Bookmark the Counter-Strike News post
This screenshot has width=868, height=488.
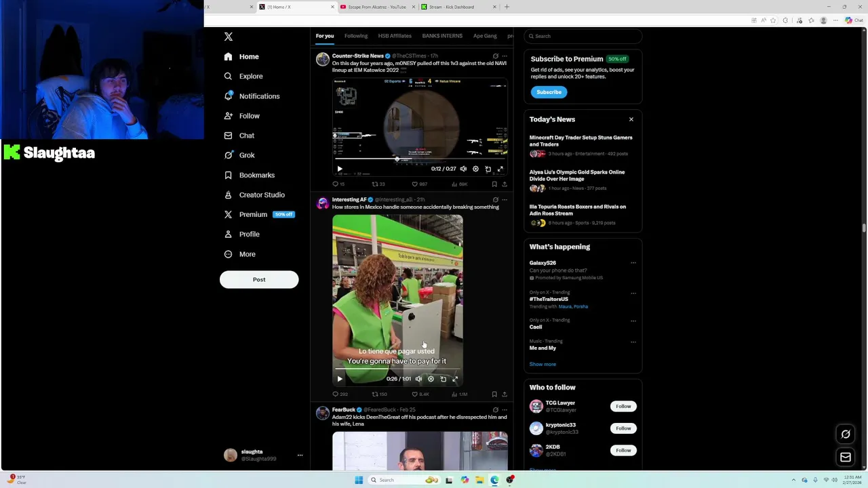(494, 184)
